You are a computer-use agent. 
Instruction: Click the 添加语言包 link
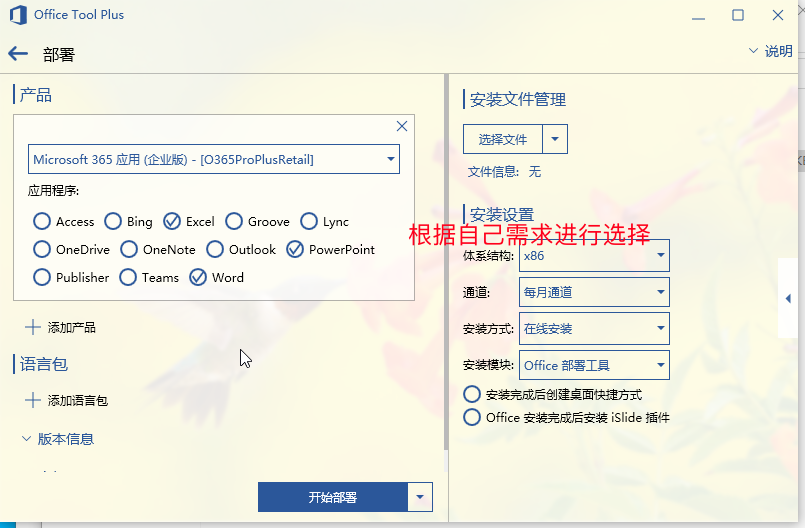78,400
